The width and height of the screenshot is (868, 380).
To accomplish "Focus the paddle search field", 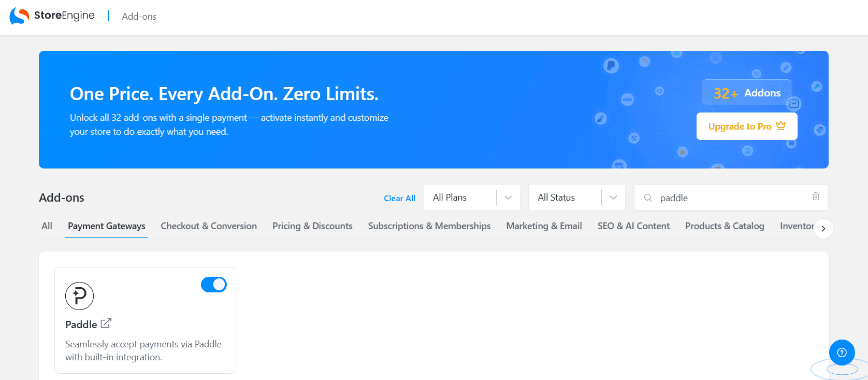I will tap(731, 198).
